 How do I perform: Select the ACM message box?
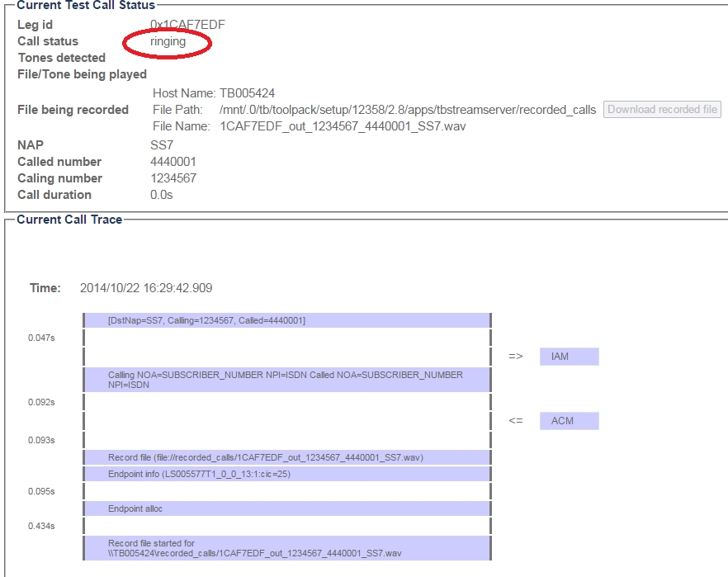(569, 421)
